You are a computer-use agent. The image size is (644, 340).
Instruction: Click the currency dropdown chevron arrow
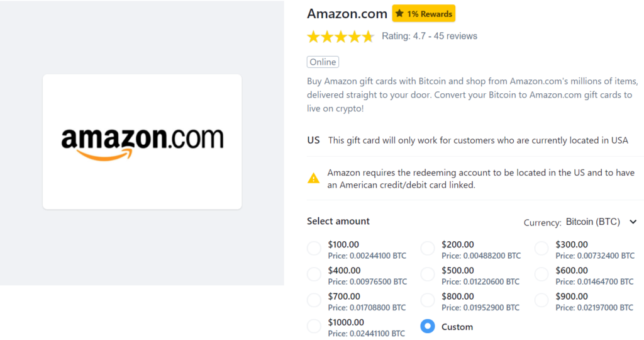coord(633,222)
